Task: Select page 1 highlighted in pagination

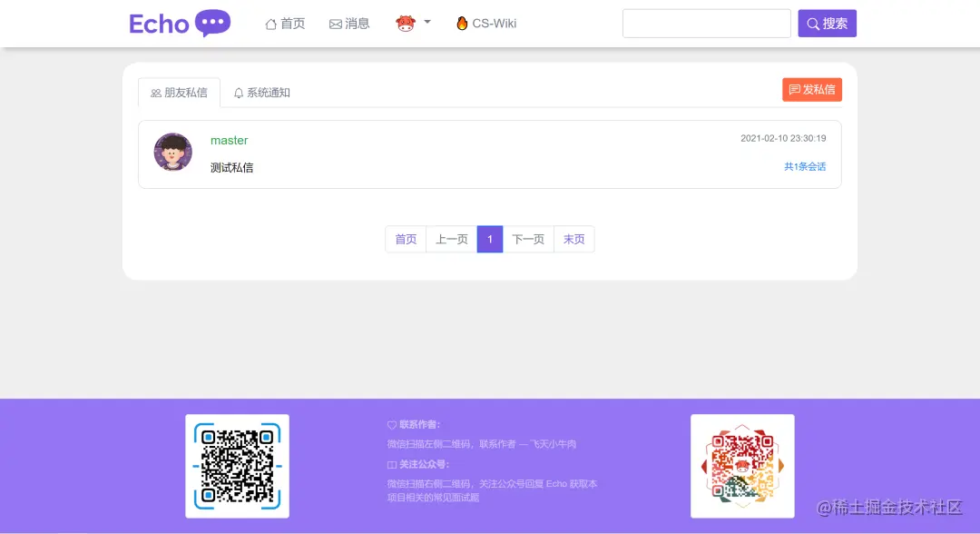Action: (490, 239)
